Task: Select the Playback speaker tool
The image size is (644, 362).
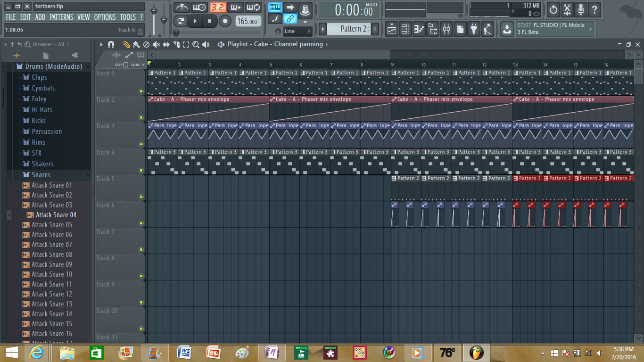Action: pyautogui.click(x=206, y=44)
